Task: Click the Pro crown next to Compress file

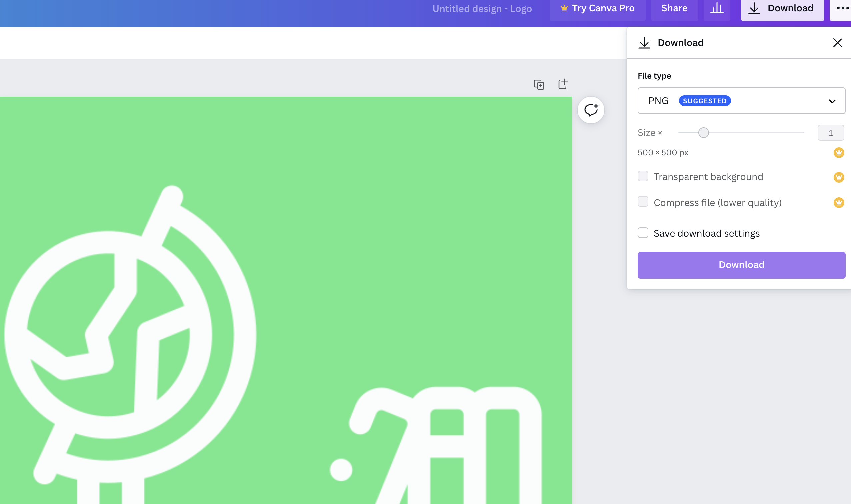Action: point(839,203)
